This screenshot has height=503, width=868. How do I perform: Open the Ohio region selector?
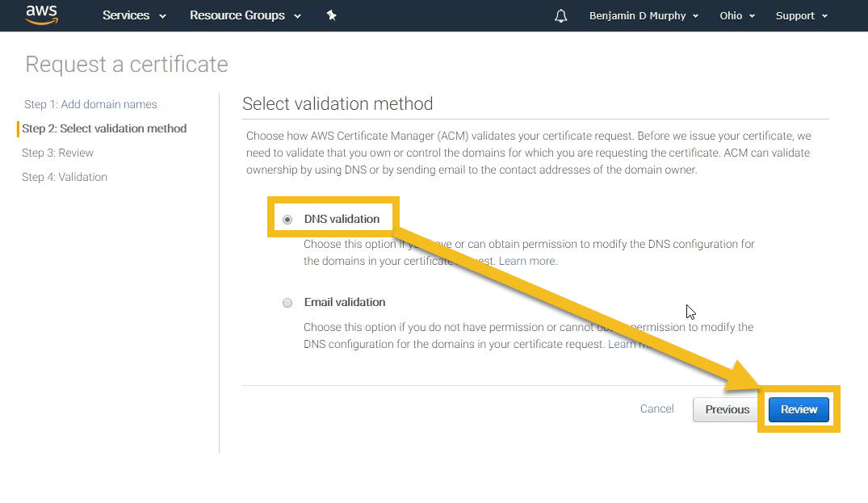(x=737, y=16)
